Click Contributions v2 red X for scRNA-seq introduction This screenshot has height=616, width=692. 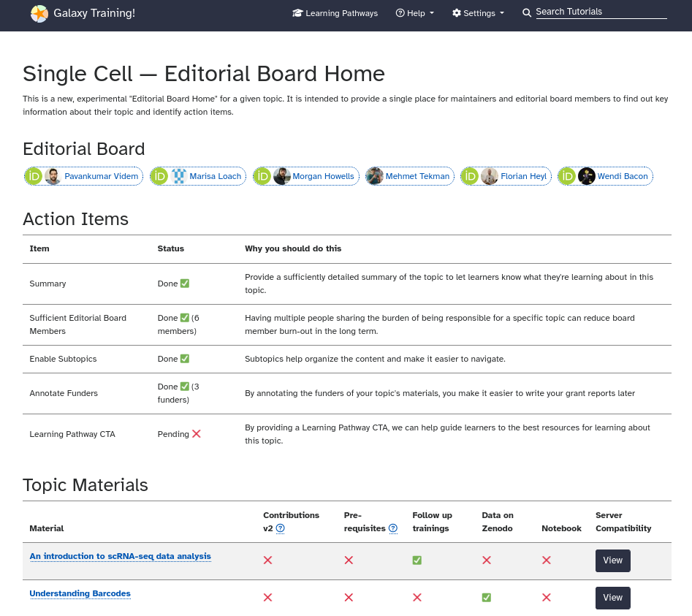point(268,560)
